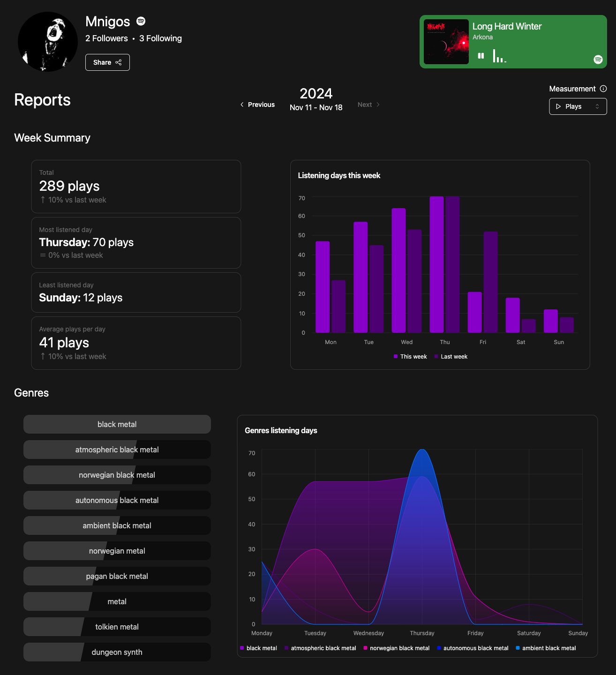Click the Genres listening days chart title
Screen dimensions: 616x675
coord(281,430)
